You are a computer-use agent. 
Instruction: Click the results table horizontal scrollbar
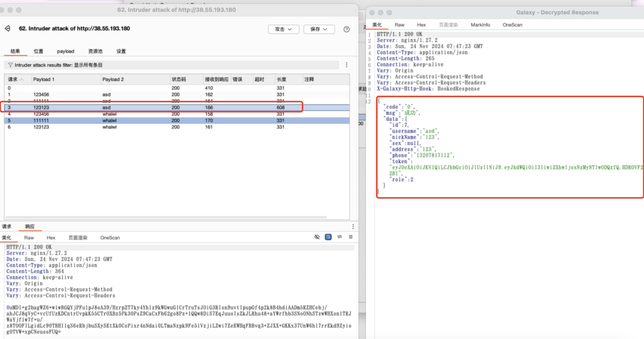[x=166, y=217]
